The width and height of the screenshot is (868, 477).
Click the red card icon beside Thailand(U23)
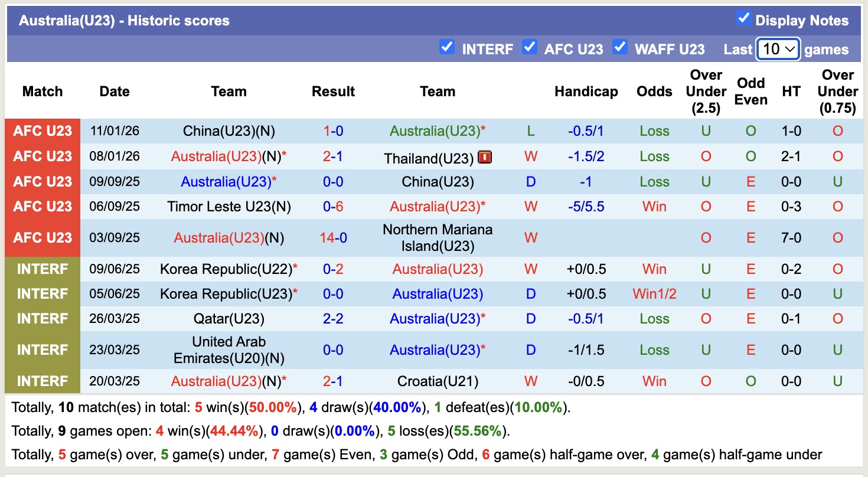485,157
